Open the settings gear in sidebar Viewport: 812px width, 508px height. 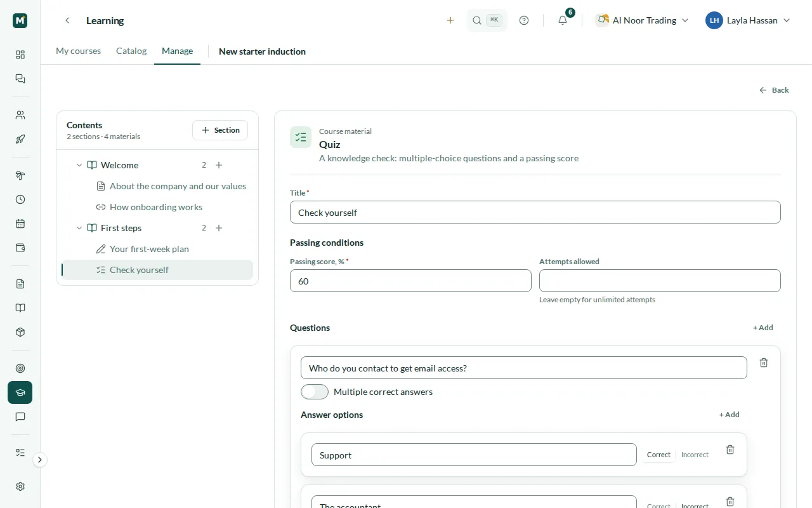click(20, 486)
